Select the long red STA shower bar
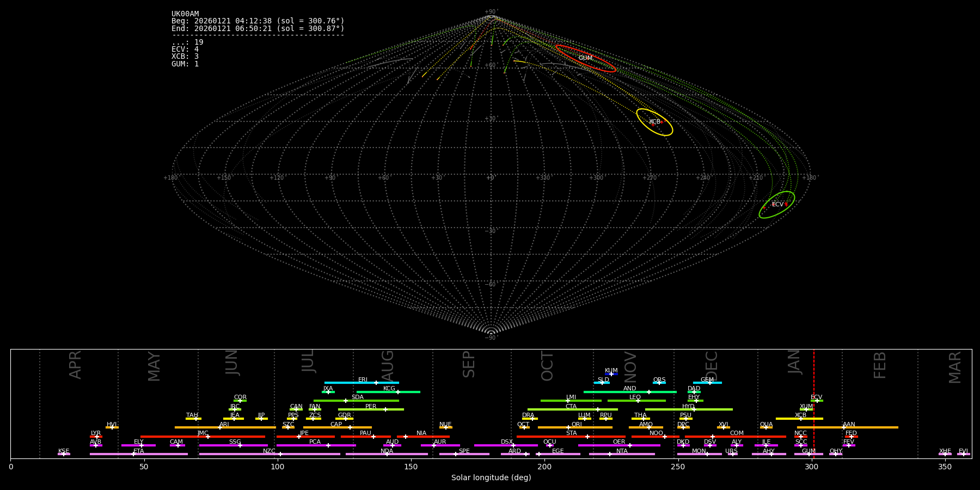The image size is (980, 490). [571, 437]
